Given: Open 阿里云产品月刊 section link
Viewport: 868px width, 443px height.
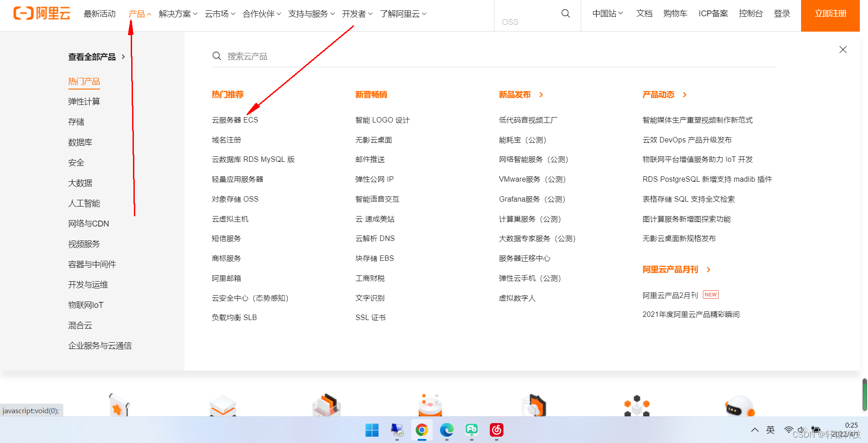Looking at the screenshot, I should 677,270.
